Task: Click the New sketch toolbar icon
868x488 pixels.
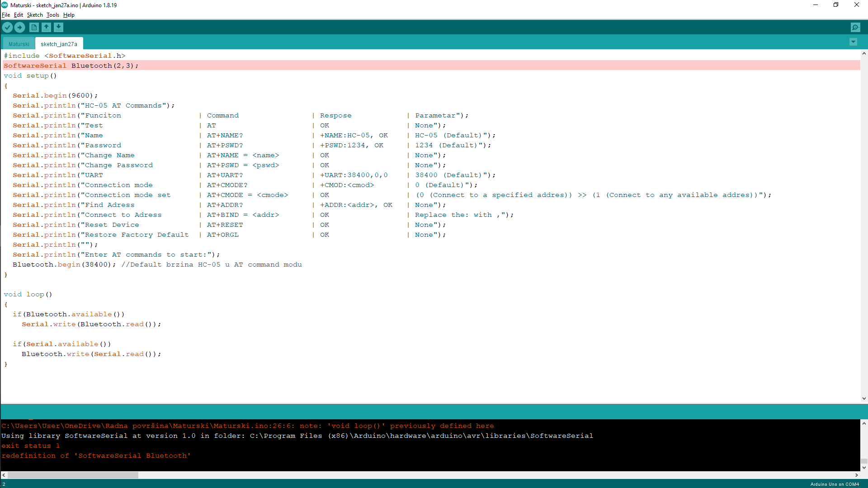Action: [x=34, y=27]
